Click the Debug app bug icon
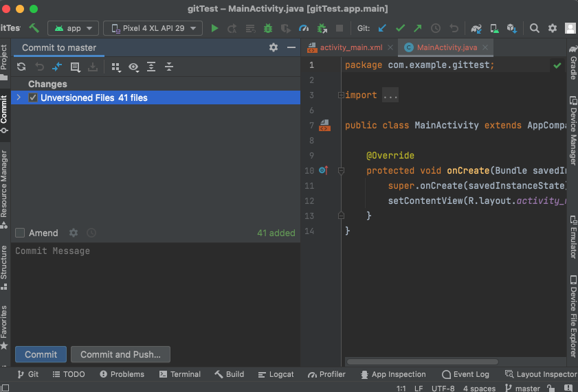 coord(268,28)
